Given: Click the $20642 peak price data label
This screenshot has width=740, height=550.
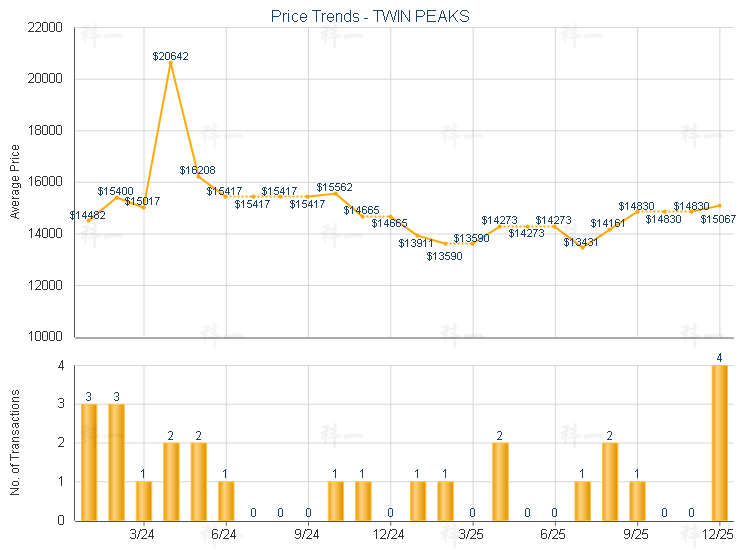Looking at the screenshot, I should coord(171,56).
